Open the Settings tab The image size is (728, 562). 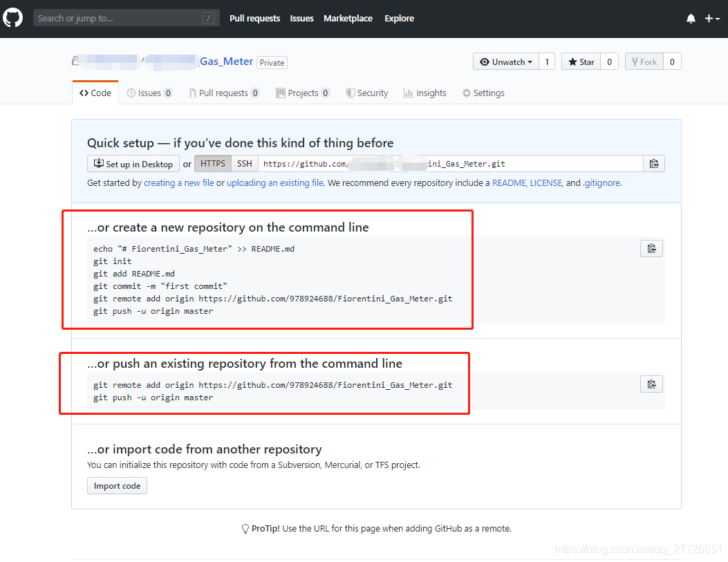[483, 93]
